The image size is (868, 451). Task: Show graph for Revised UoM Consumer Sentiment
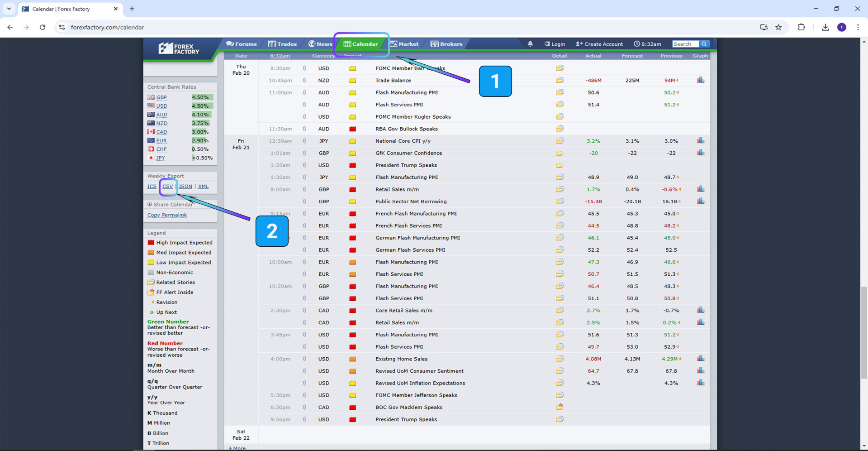point(700,371)
